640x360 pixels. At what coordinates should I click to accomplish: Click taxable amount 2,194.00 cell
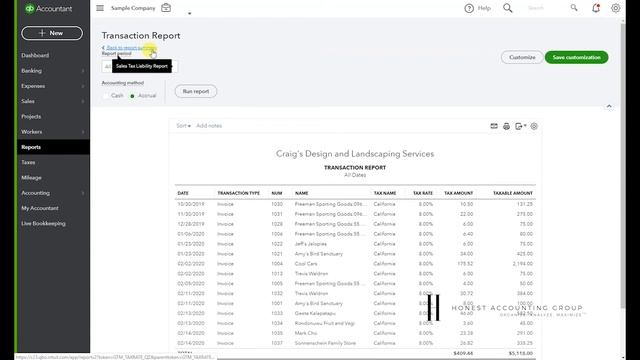[522, 264]
